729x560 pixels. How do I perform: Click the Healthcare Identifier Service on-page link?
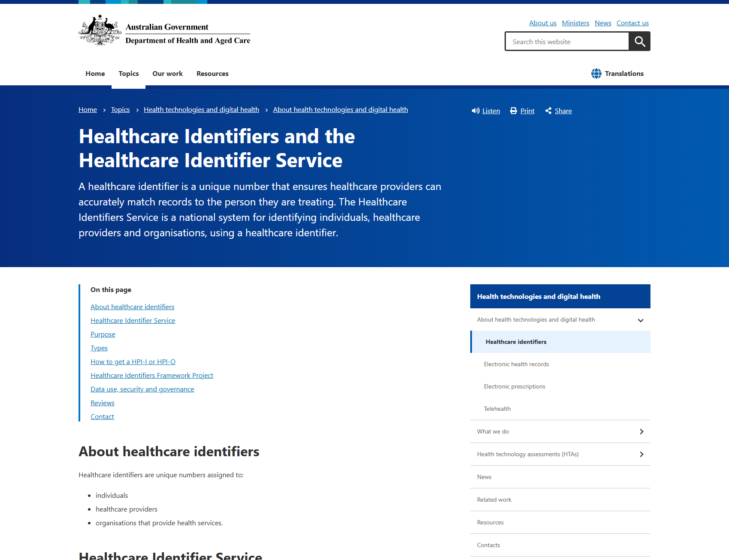point(133,320)
